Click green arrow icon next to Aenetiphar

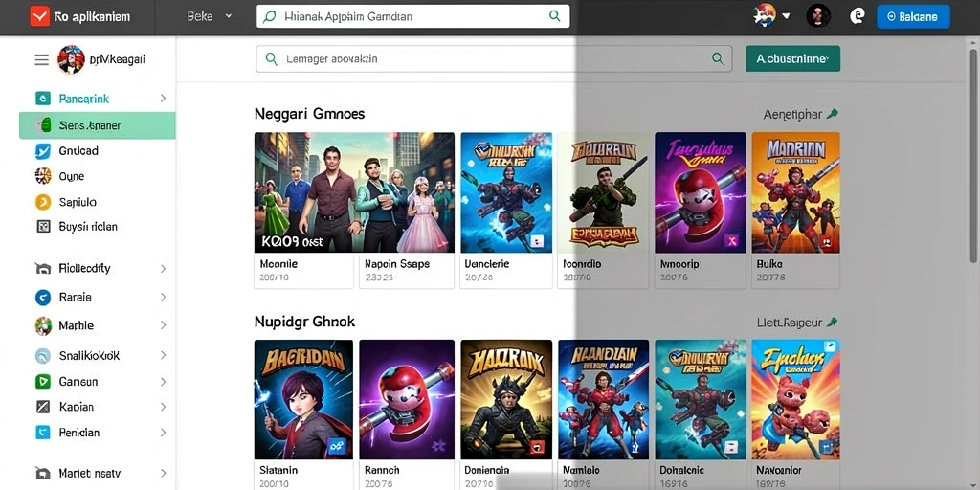[832, 114]
